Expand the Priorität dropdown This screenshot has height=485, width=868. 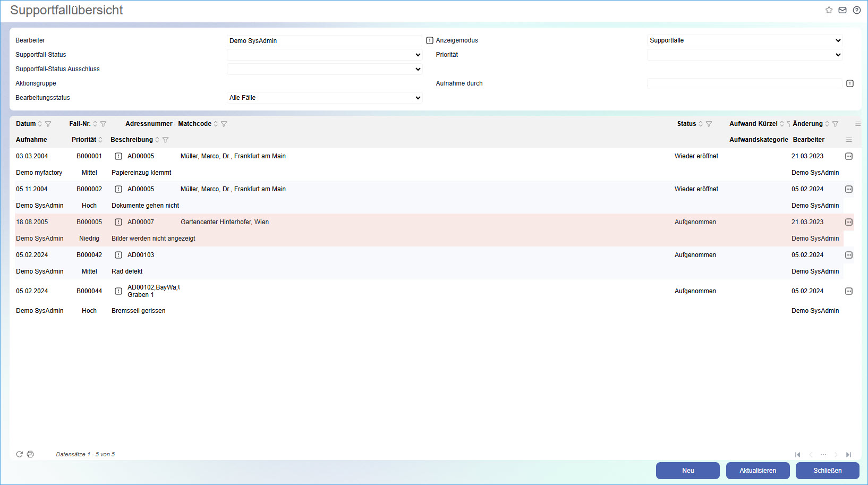tap(744, 55)
